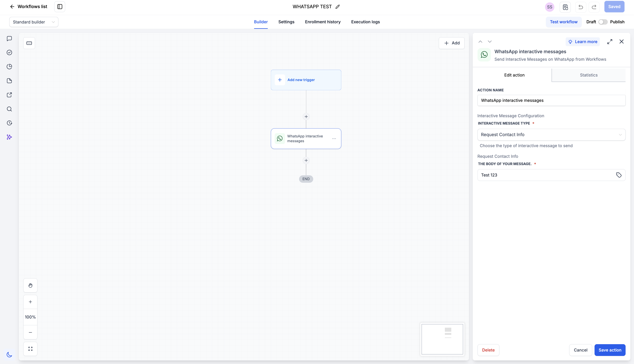Open the search icon in left sidebar
This screenshot has height=364, width=634.
[x=9, y=109]
